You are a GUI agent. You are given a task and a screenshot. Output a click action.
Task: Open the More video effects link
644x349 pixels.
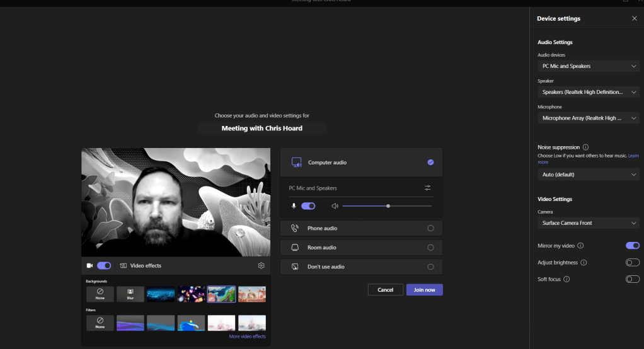(x=247, y=336)
